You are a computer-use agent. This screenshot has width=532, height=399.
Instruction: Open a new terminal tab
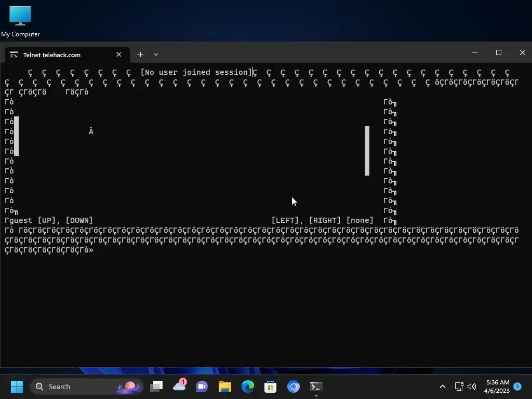pyautogui.click(x=140, y=54)
